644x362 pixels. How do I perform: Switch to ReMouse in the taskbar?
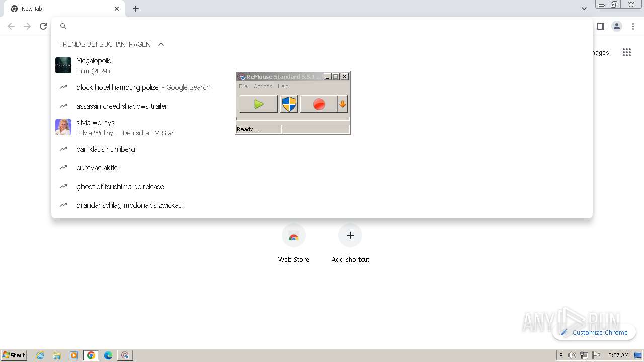coord(125,355)
